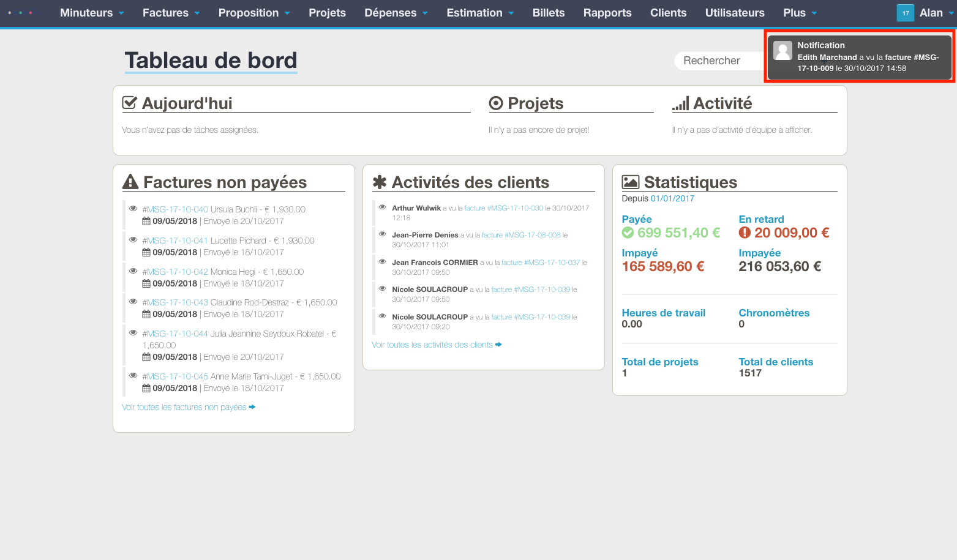Open invoice link #MSG-17-10-045
Viewport: 957px width, 560px height.
(175, 376)
